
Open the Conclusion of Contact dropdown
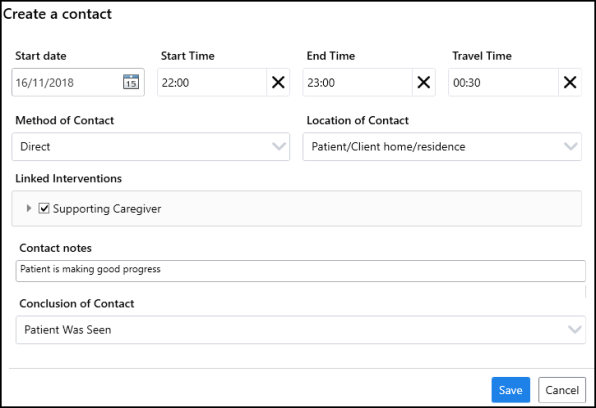(x=300, y=330)
